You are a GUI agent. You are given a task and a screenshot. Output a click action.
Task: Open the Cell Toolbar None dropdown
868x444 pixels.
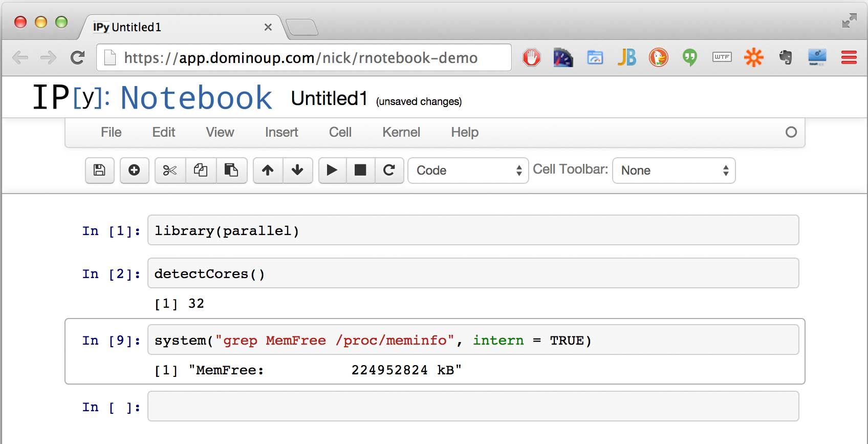tap(674, 171)
